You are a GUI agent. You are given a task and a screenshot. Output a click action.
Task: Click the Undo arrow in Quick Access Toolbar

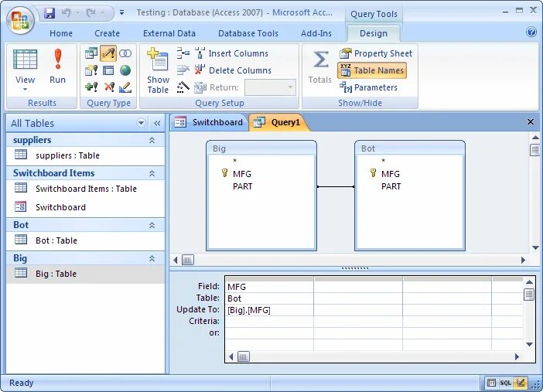coord(67,13)
